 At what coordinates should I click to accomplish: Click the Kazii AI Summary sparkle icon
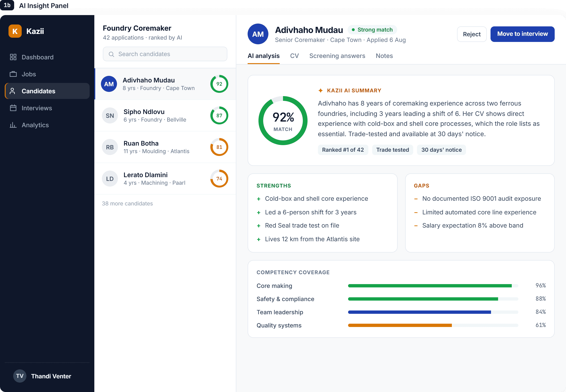coord(321,90)
